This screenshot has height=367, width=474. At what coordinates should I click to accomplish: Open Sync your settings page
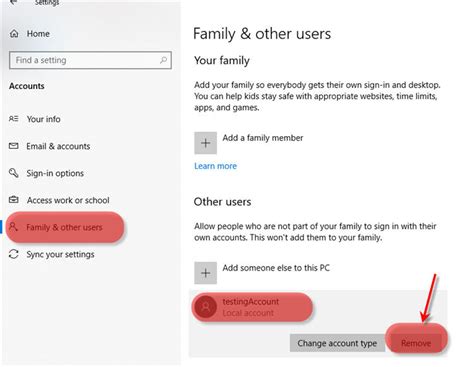tap(60, 254)
